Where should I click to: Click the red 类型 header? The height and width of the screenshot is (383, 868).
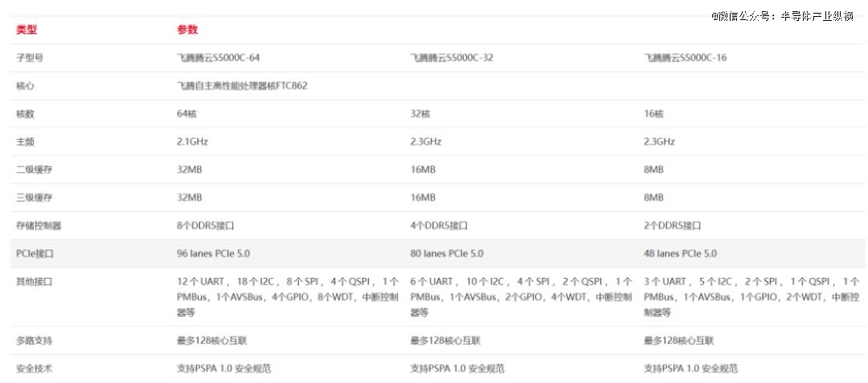(27, 30)
